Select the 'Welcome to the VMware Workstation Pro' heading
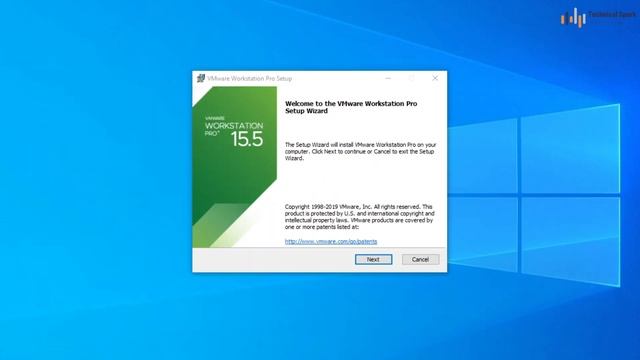640x360 pixels. click(351, 107)
